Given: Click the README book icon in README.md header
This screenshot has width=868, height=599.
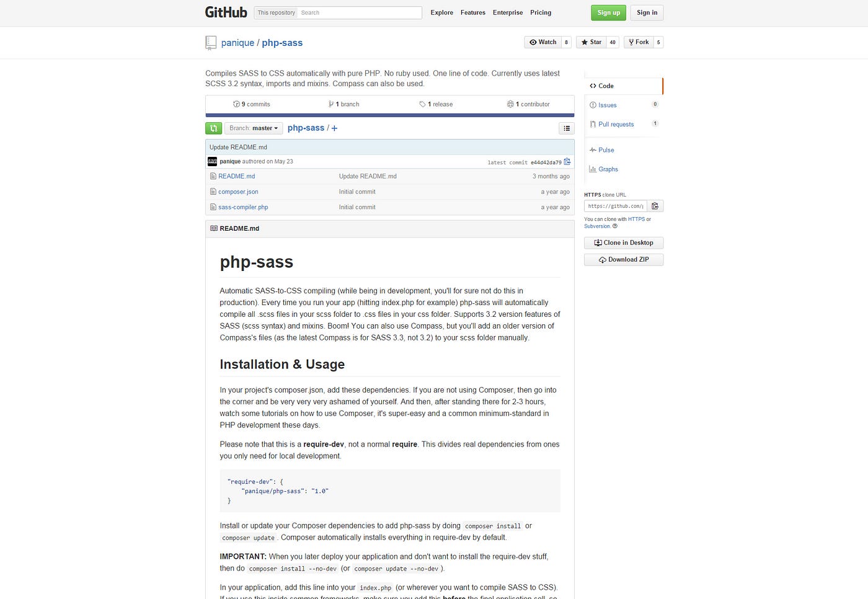Looking at the screenshot, I should click(214, 229).
